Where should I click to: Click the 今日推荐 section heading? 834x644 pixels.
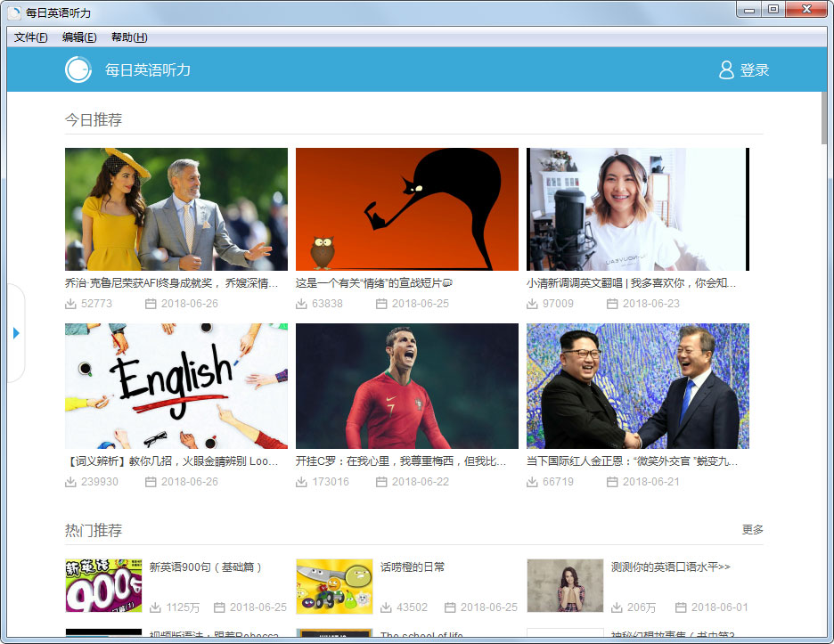94,120
